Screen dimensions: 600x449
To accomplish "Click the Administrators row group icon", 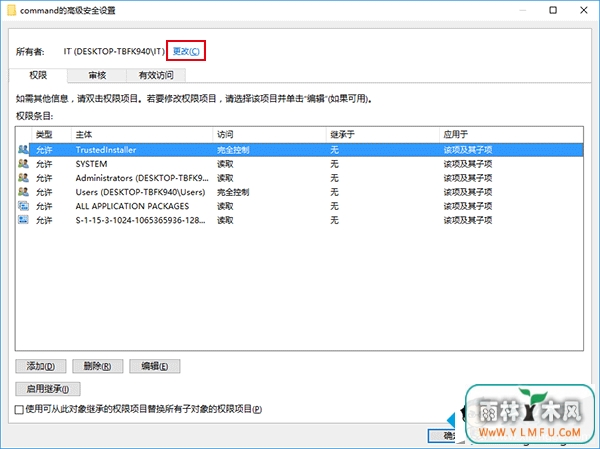I will (x=23, y=178).
